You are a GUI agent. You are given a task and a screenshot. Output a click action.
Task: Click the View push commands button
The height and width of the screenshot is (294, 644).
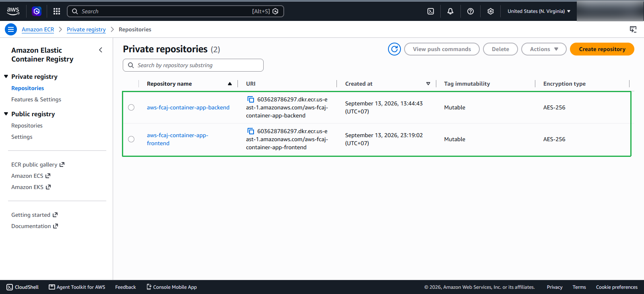click(442, 49)
